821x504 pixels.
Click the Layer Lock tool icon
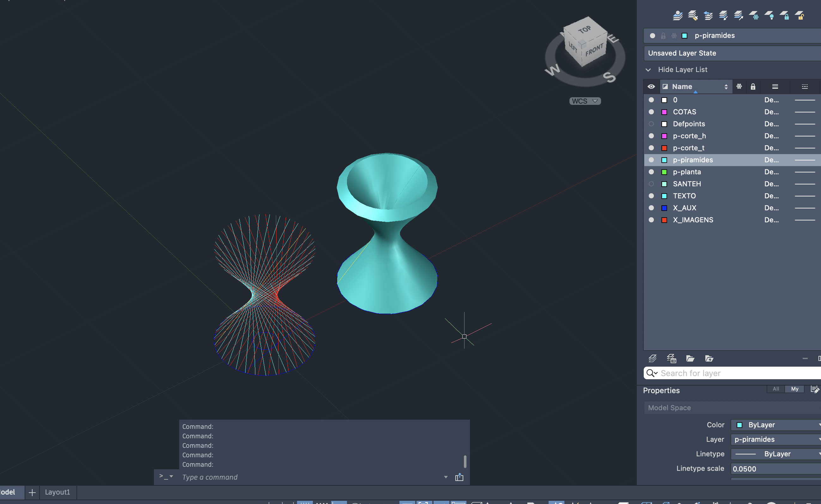(785, 15)
